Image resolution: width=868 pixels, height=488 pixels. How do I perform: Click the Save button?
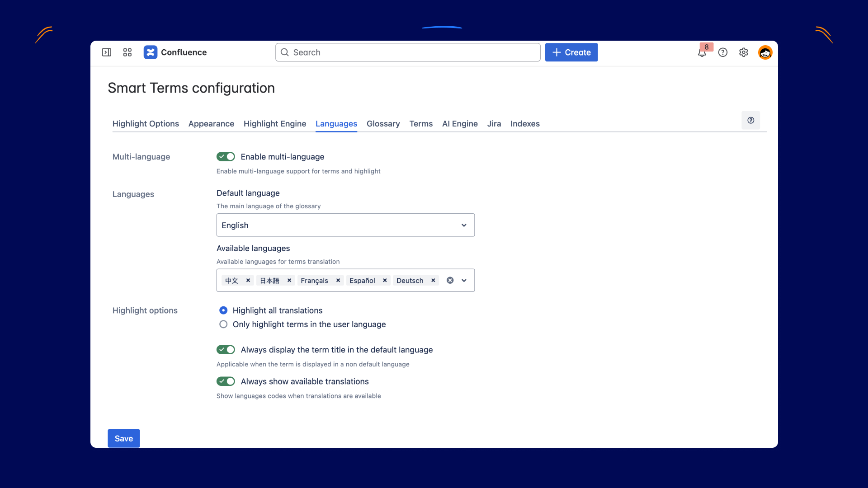(x=123, y=438)
